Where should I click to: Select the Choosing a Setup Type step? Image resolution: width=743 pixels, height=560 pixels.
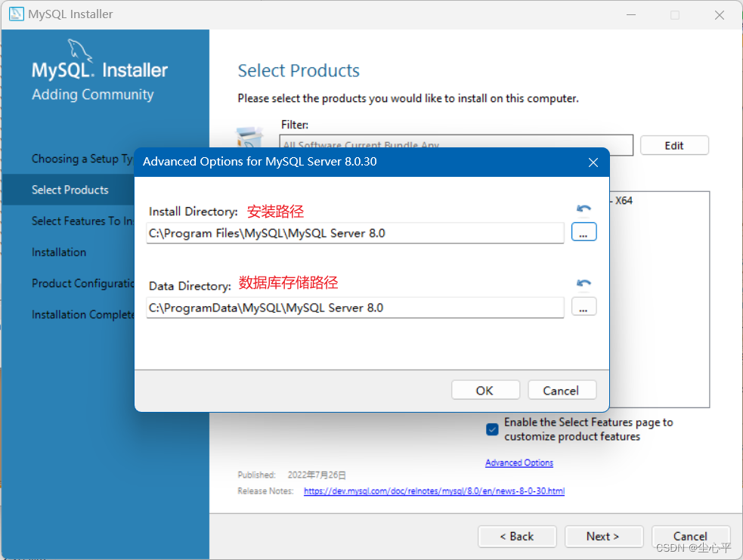coord(82,159)
